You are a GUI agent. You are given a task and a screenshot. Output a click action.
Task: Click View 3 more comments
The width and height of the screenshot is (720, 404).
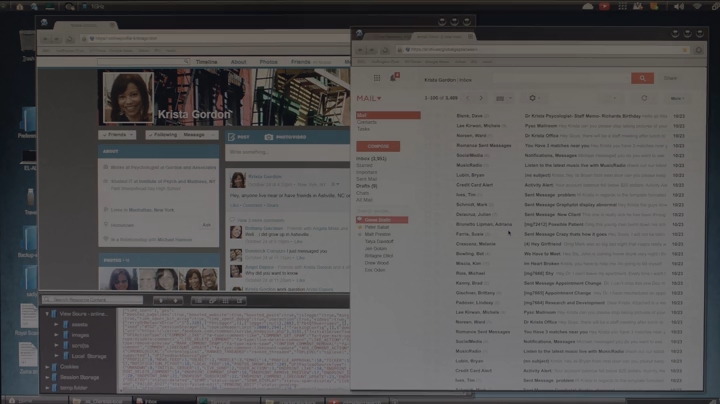[260, 220]
